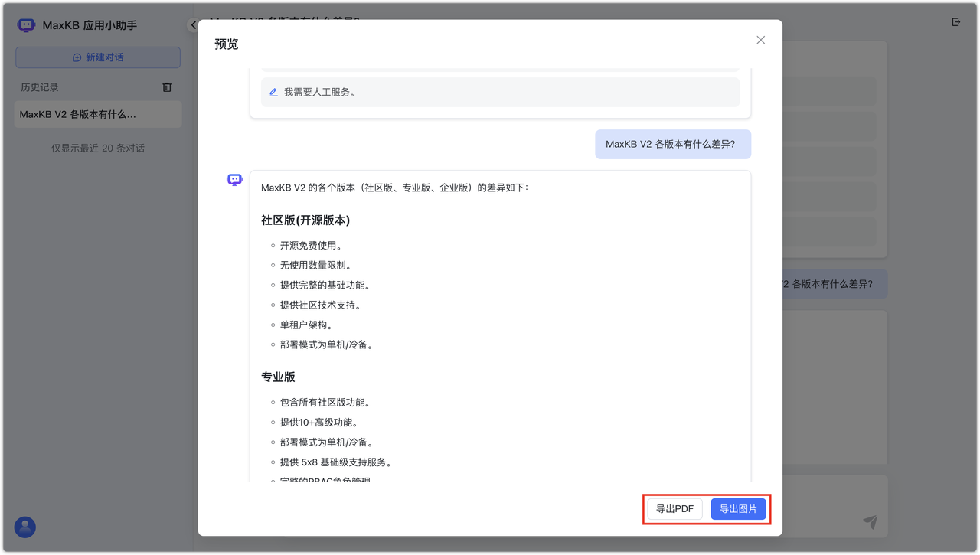Click the text 提供完整的基础功能。
The image size is (980, 555).
point(325,286)
